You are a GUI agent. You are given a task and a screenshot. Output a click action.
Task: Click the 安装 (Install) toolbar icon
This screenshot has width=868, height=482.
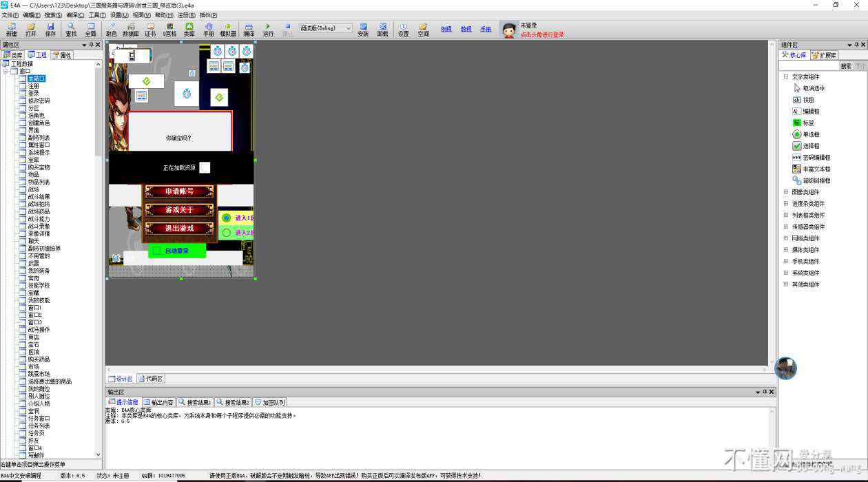click(x=363, y=30)
